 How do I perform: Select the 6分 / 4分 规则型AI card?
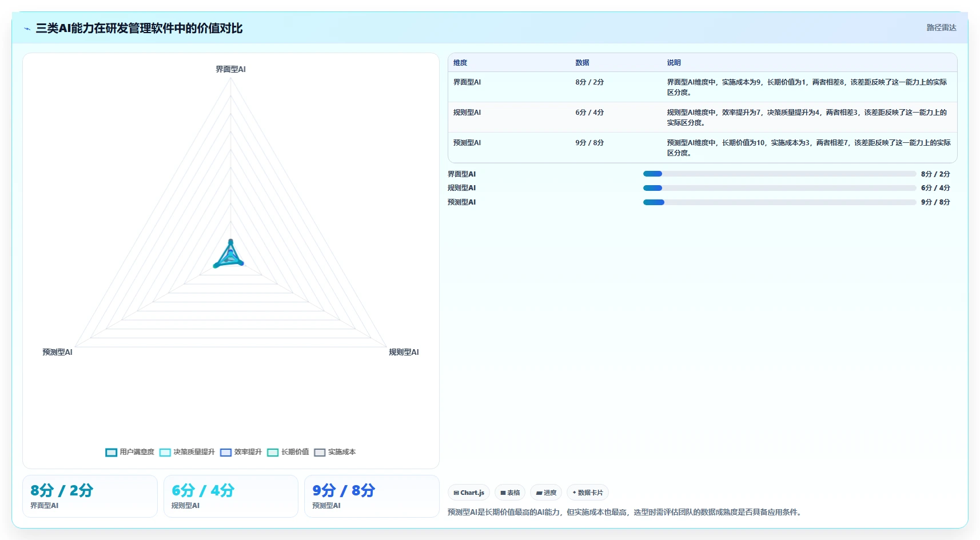[x=231, y=496]
